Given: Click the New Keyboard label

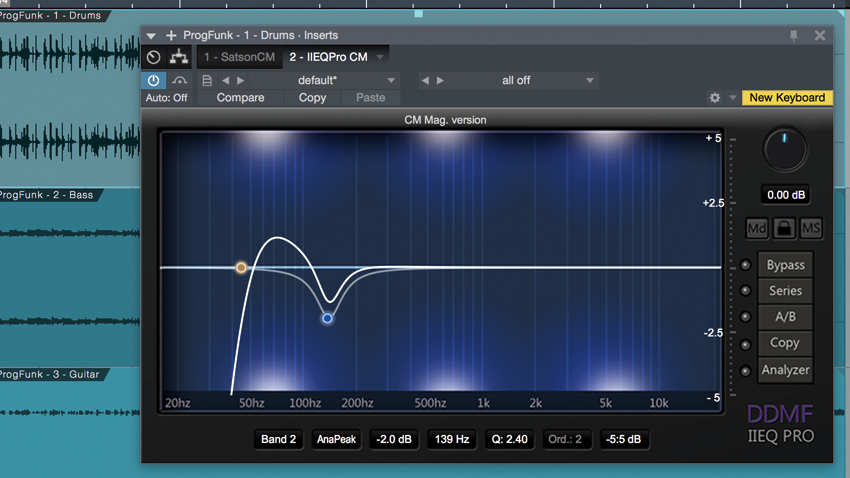Looking at the screenshot, I should pyautogui.click(x=787, y=98).
